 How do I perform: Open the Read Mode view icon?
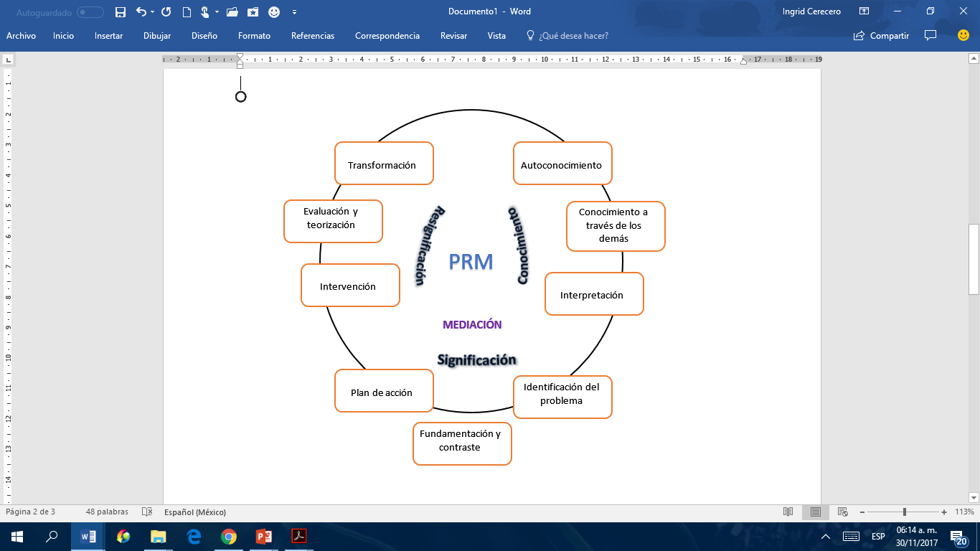pyautogui.click(x=788, y=512)
